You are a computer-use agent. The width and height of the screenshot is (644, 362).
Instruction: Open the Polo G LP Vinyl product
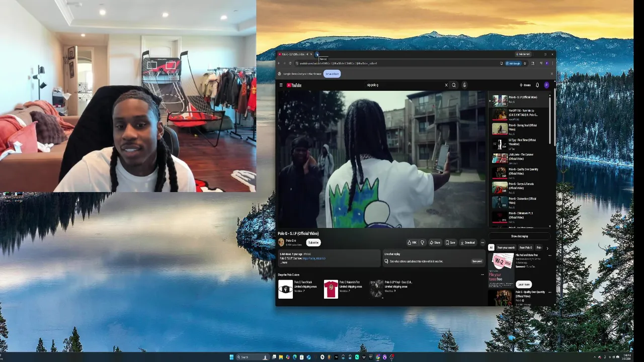coord(391,289)
